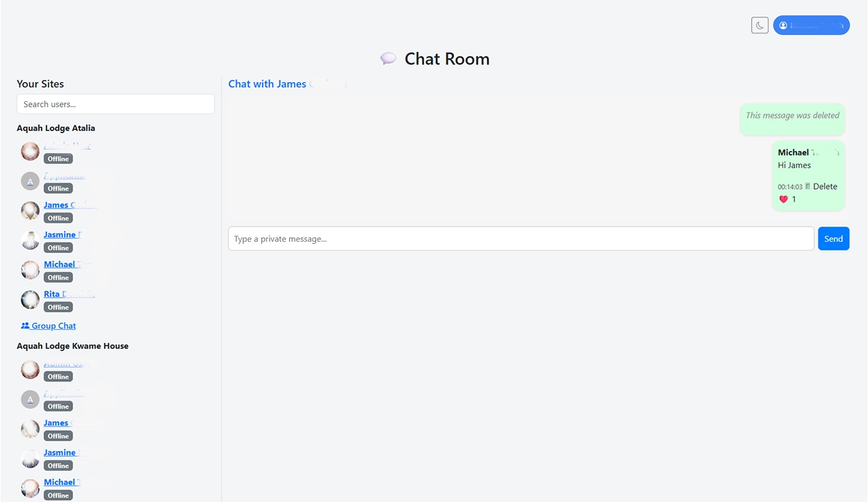Click the people icon next to Group Chat

pyautogui.click(x=24, y=326)
